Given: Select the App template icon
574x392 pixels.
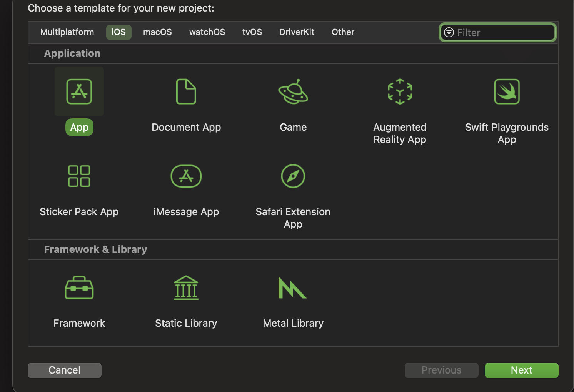Looking at the screenshot, I should click(79, 91).
